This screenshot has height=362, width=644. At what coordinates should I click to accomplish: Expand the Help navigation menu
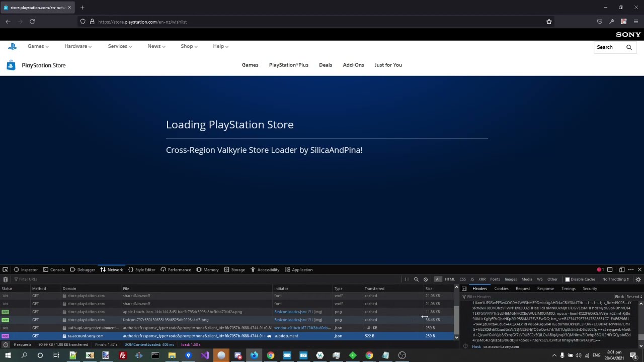[x=221, y=46]
